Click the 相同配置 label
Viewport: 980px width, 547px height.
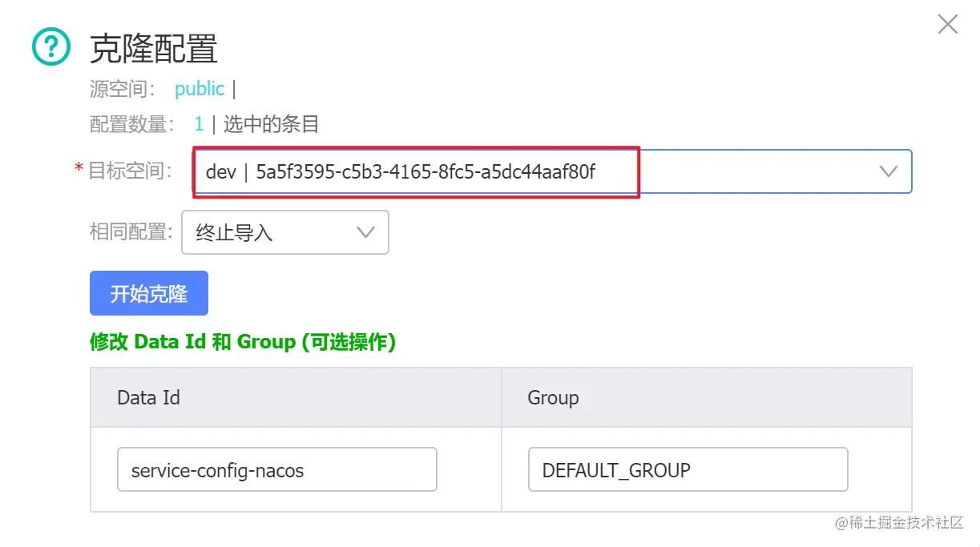point(131,232)
